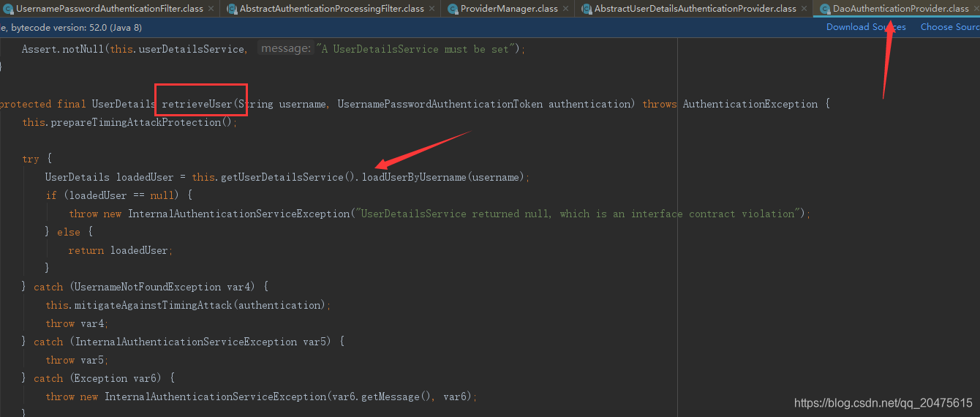Screen dimensions: 980x417
Task: Click the 'message:' parameter hint
Action: point(286,49)
